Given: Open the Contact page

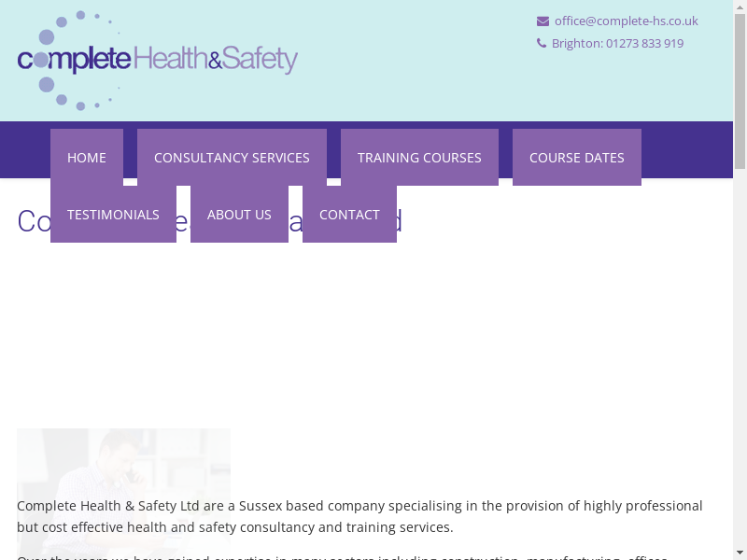Looking at the screenshot, I should pos(349,215).
